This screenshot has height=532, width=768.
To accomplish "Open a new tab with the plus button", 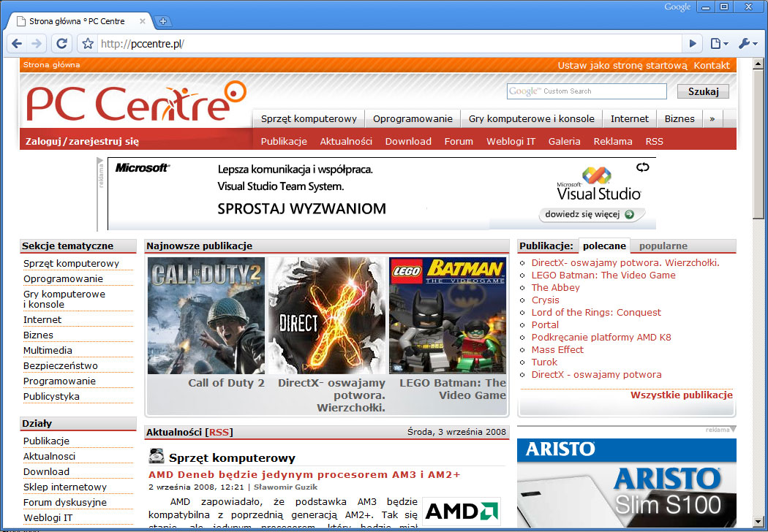I will pyautogui.click(x=162, y=21).
